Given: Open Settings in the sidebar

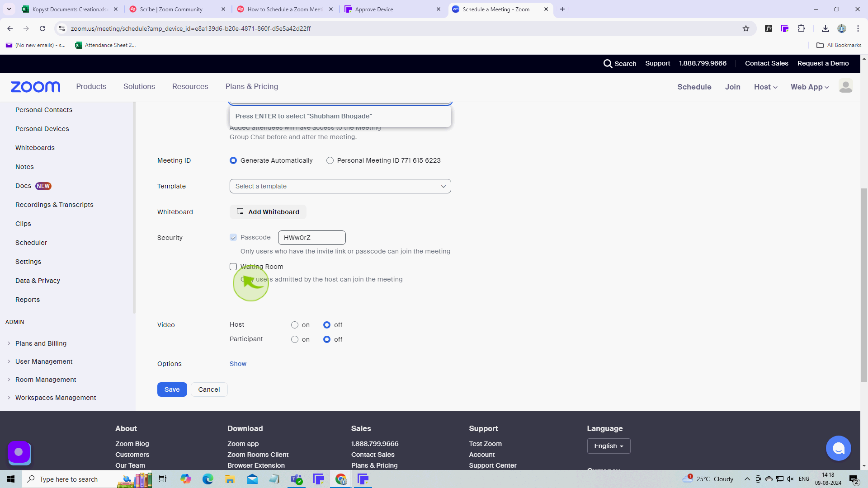Looking at the screenshot, I should tap(28, 262).
